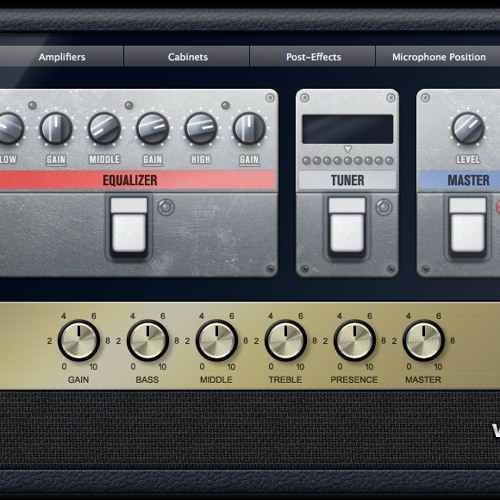Click the Tuner display screen
This screenshot has width=500, height=500.
point(347,129)
